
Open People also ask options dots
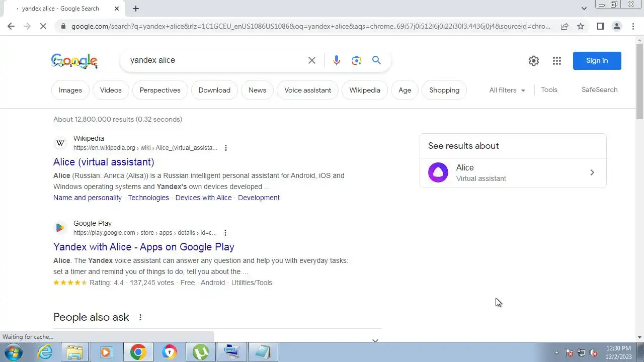(140, 317)
